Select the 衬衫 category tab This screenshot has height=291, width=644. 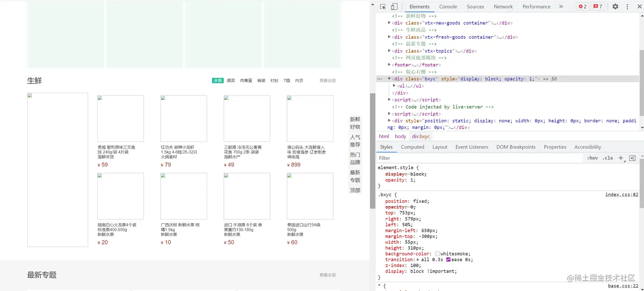click(x=274, y=81)
